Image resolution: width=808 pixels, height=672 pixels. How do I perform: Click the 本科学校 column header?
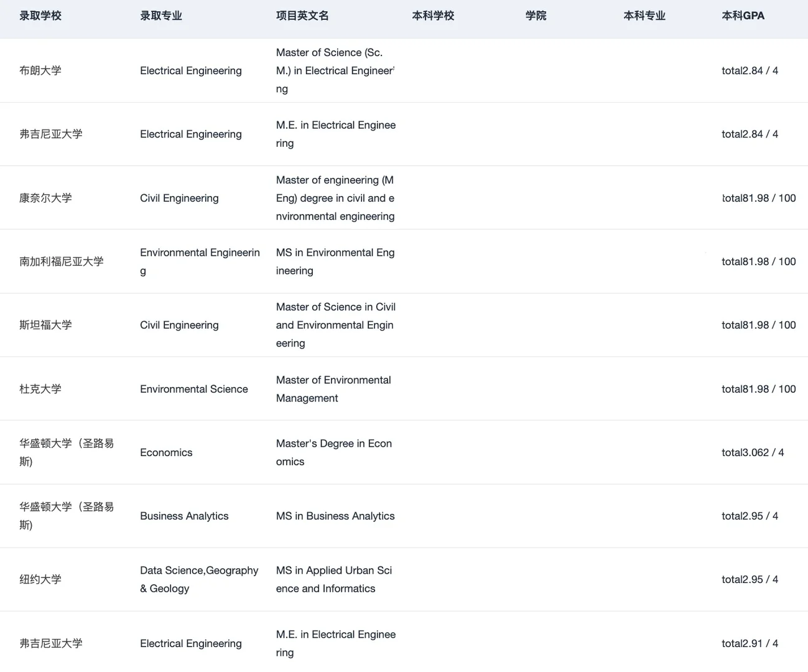tap(433, 16)
